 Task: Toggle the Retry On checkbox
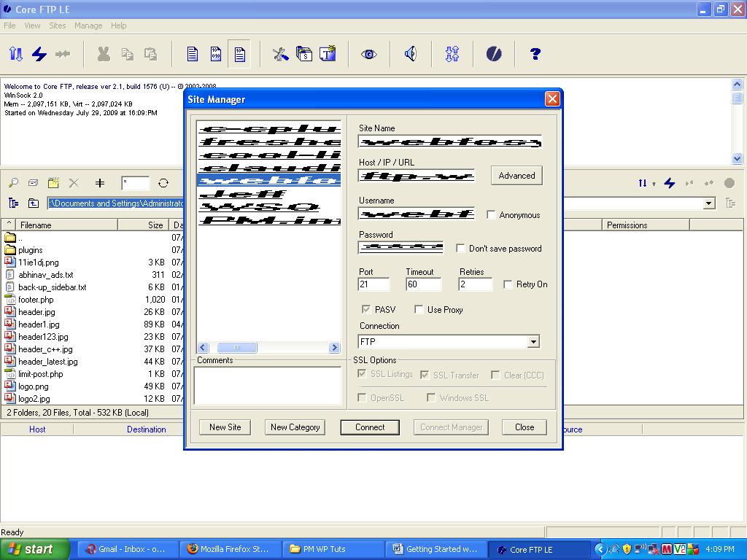coord(508,284)
